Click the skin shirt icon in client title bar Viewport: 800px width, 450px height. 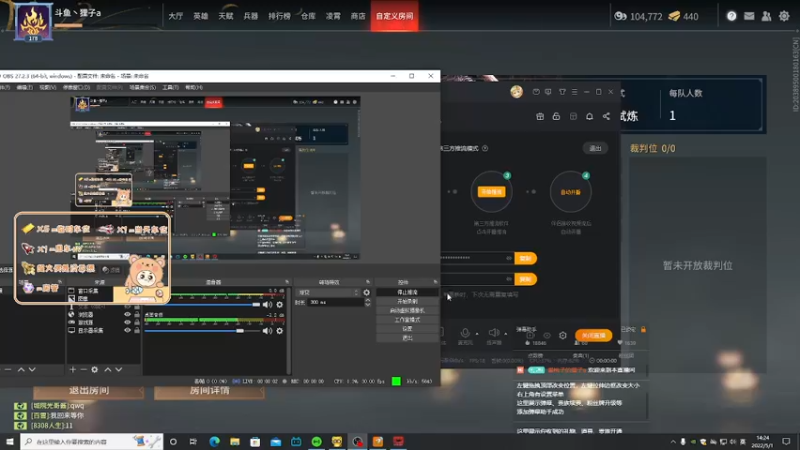(x=562, y=92)
